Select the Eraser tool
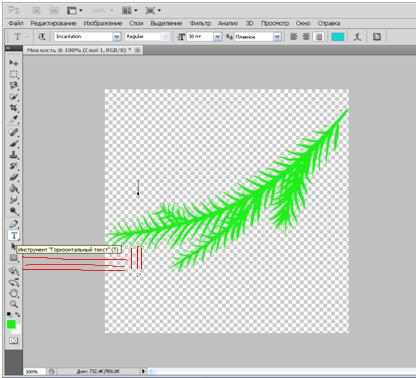This screenshot has height=378, width=416. pos(14,177)
